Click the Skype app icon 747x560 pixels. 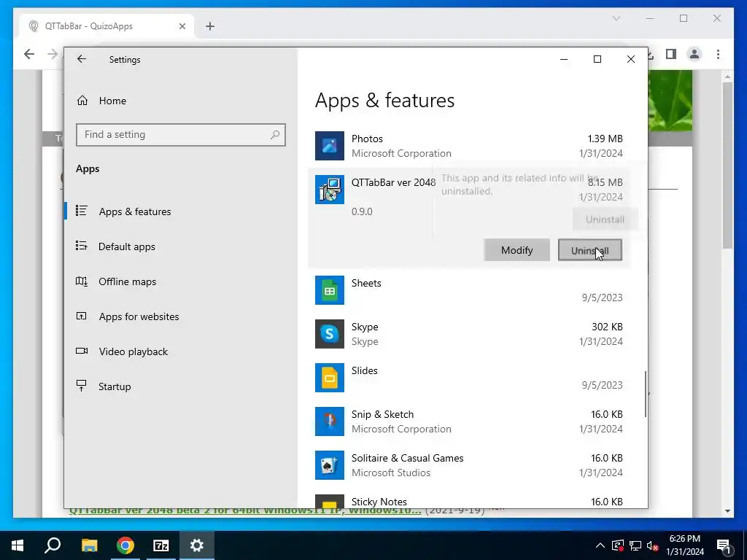pos(330,334)
